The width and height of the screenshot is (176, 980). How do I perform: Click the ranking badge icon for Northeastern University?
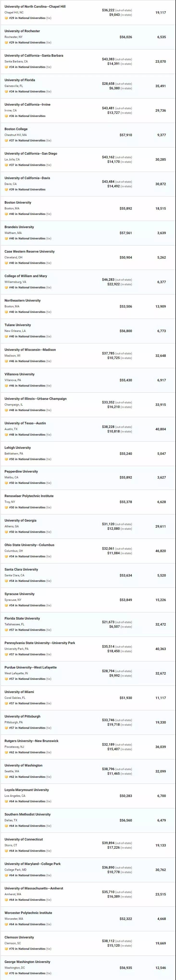(6, 312)
